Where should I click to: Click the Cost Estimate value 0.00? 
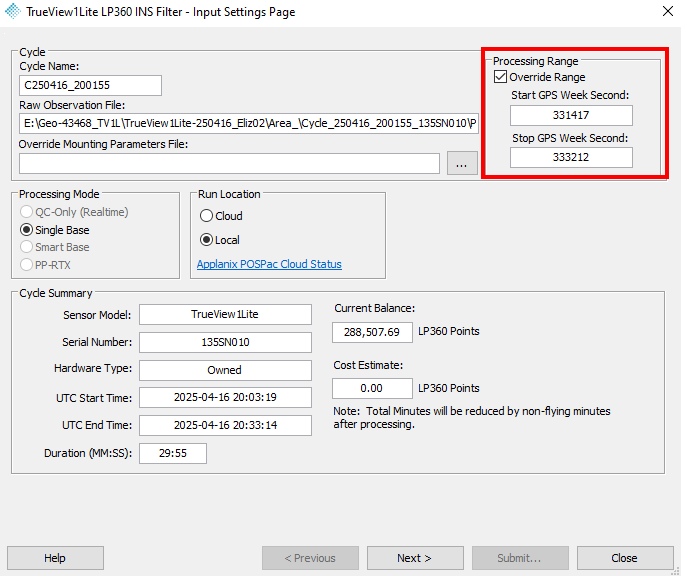coord(372,389)
